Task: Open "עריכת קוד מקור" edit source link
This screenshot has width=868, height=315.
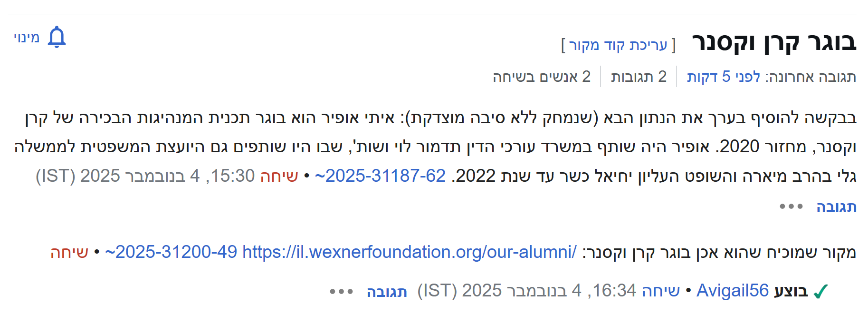Action: (618, 45)
